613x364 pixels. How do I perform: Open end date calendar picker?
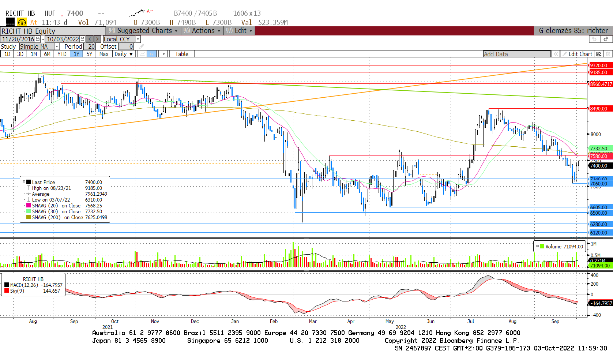tap(82, 39)
